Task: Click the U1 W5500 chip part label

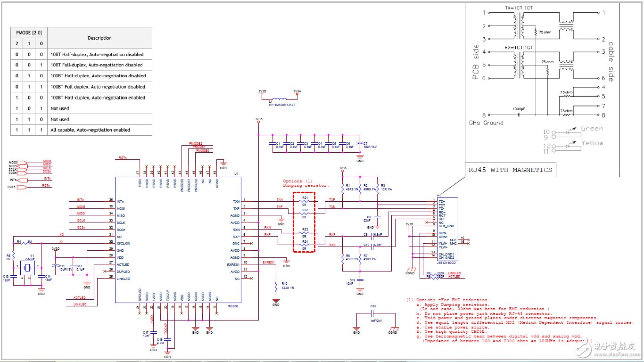Action: point(233,306)
